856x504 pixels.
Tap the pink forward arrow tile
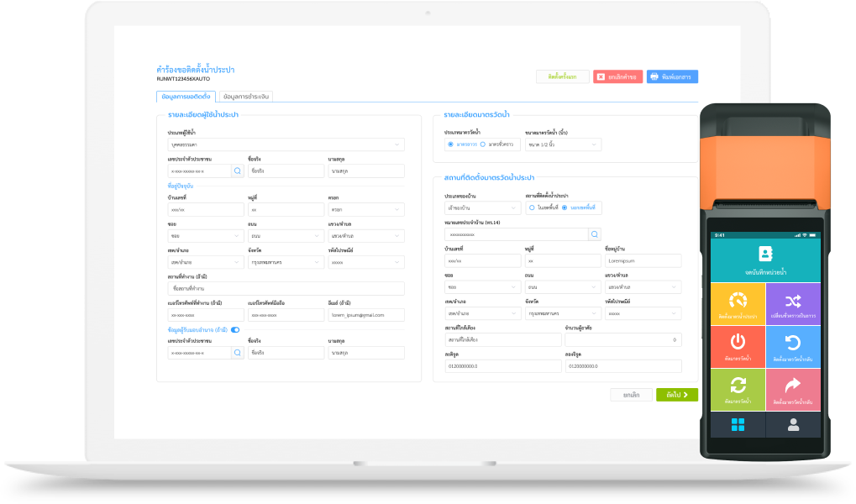coord(792,387)
